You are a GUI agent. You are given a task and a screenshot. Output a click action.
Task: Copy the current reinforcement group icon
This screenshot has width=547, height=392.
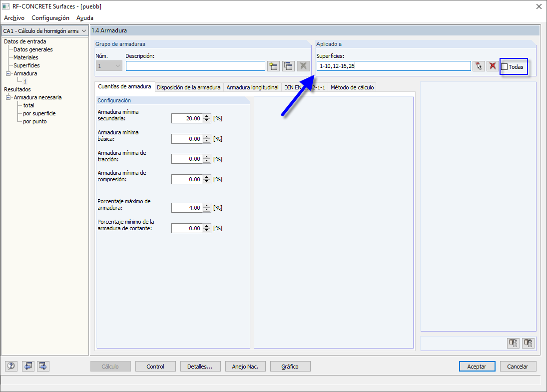(289, 66)
